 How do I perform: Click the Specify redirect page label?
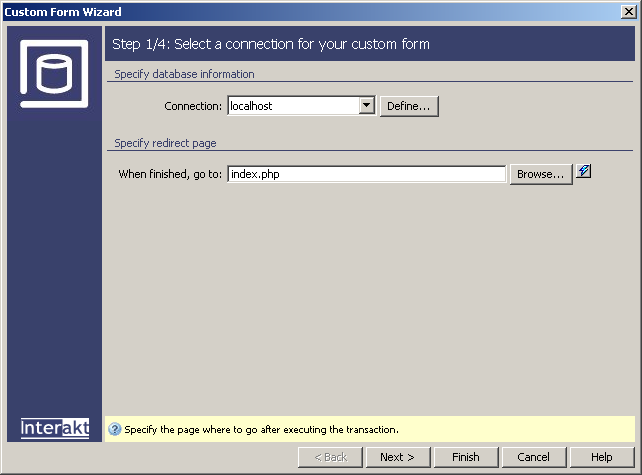pos(165,143)
